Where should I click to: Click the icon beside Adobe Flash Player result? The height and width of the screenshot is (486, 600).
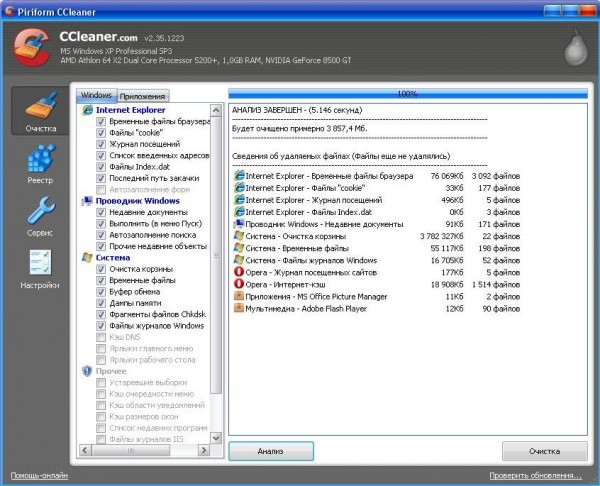pos(239,308)
